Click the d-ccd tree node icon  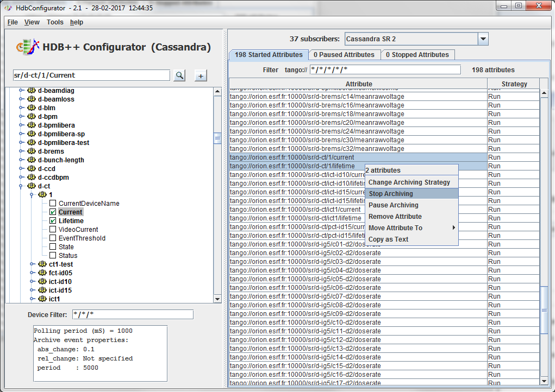click(32, 169)
